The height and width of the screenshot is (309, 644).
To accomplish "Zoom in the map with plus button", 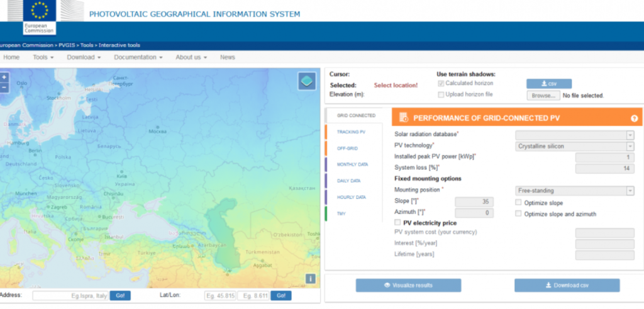I will click(x=4, y=77).
